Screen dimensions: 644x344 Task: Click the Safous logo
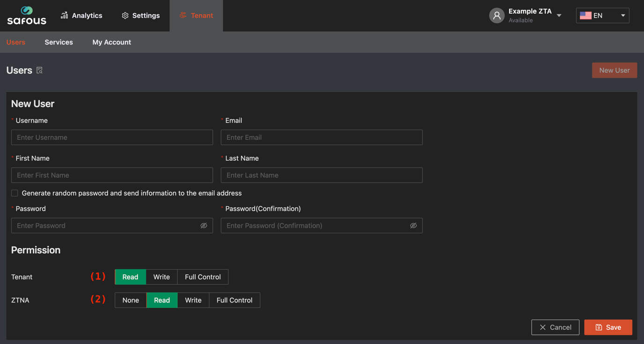[27, 15]
